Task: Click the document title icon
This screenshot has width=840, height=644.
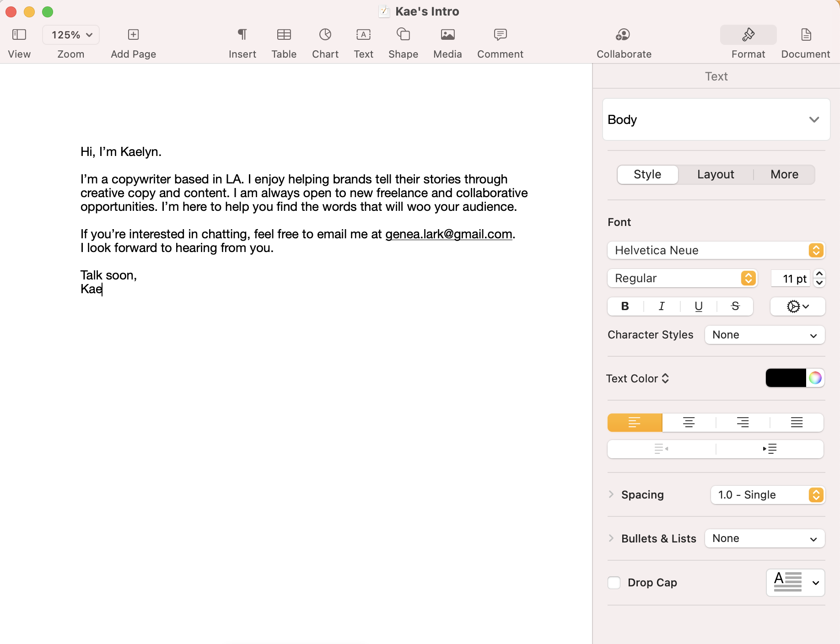Action: pyautogui.click(x=384, y=11)
